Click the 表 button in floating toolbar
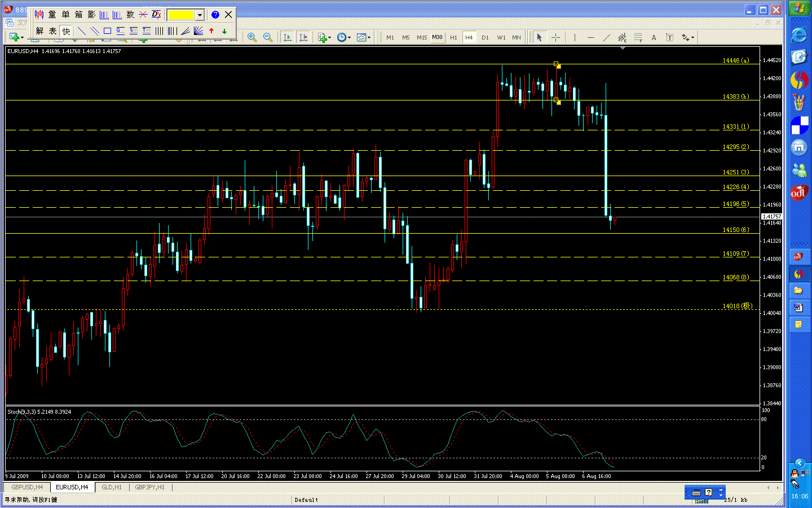 pos(52,31)
